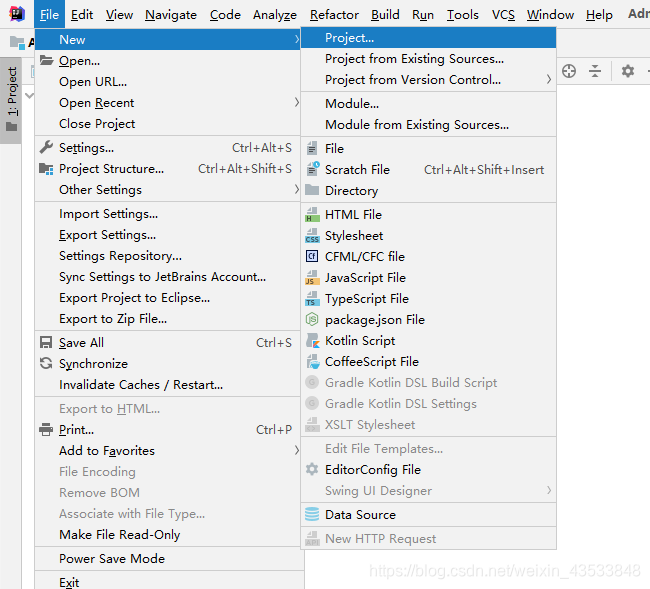Select Settings Repository... entry
The width and height of the screenshot is (650, 589).
tap(167, 256)
